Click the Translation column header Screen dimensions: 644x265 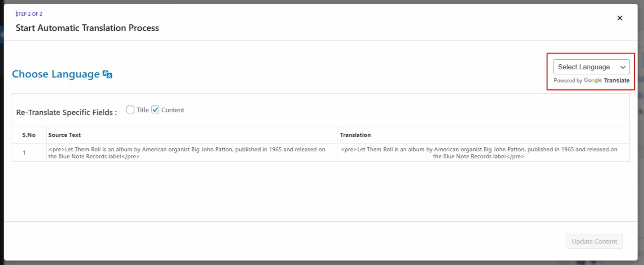pyautogui.click(x=355, y=135)
